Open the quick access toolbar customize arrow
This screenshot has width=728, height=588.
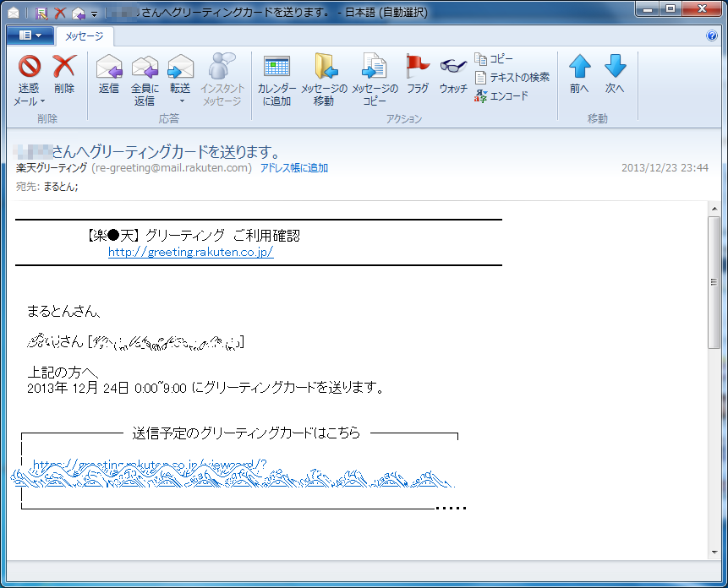[x=94, y=14]
